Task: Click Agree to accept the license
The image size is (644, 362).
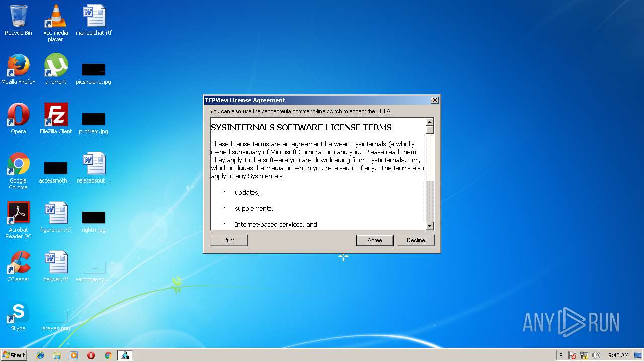Action: [x=375, y=240]
